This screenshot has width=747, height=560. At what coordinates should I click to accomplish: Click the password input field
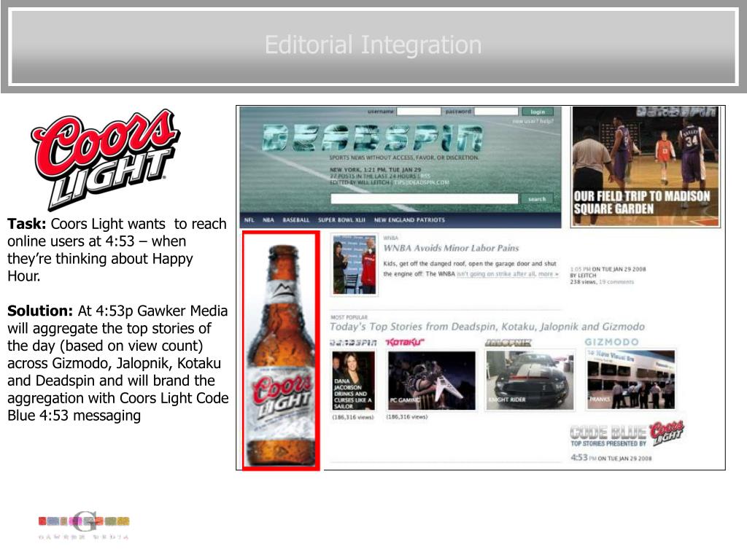click(496, 112)
